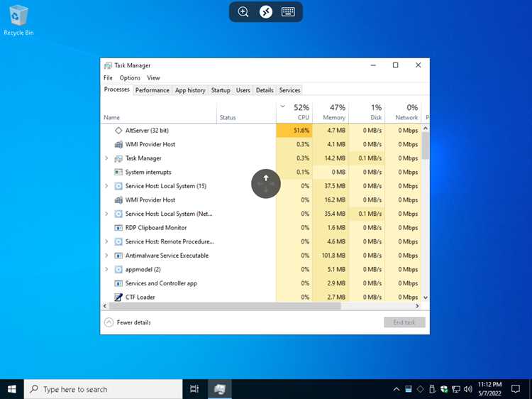Switch to the App history tab

point(190,90)
